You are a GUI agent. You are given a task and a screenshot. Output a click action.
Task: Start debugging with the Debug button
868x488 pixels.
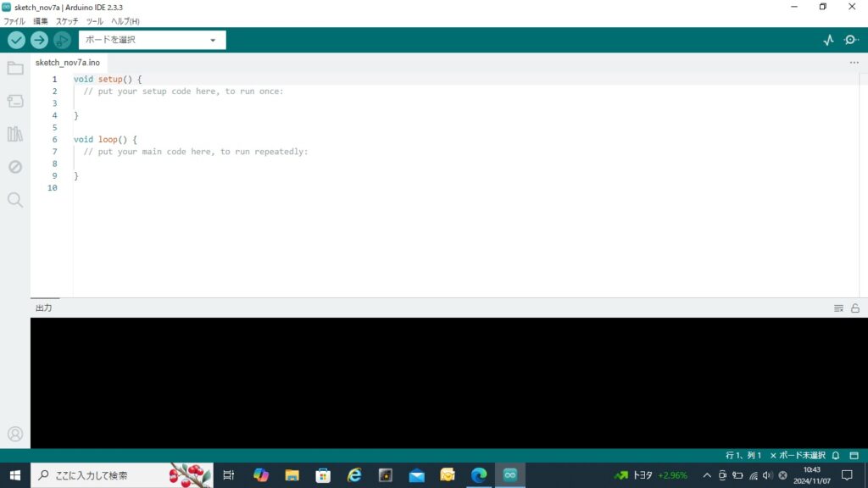click(62, 40)
